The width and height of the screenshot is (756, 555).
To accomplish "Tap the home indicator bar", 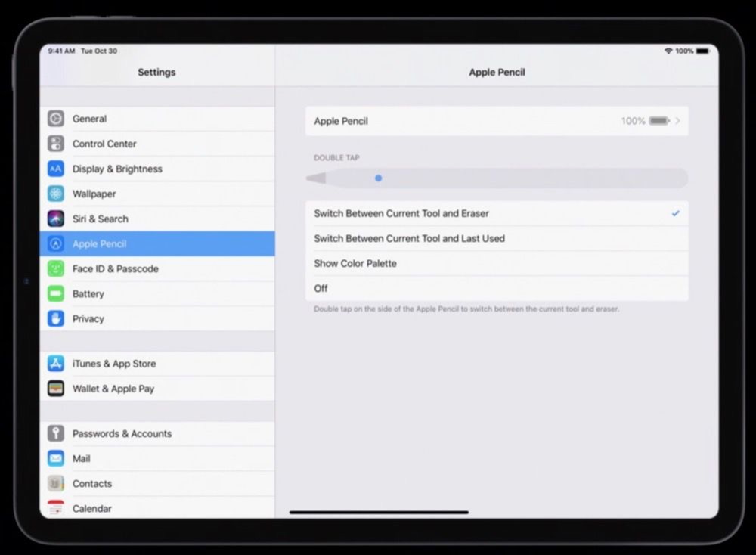I will click(379, 512).
